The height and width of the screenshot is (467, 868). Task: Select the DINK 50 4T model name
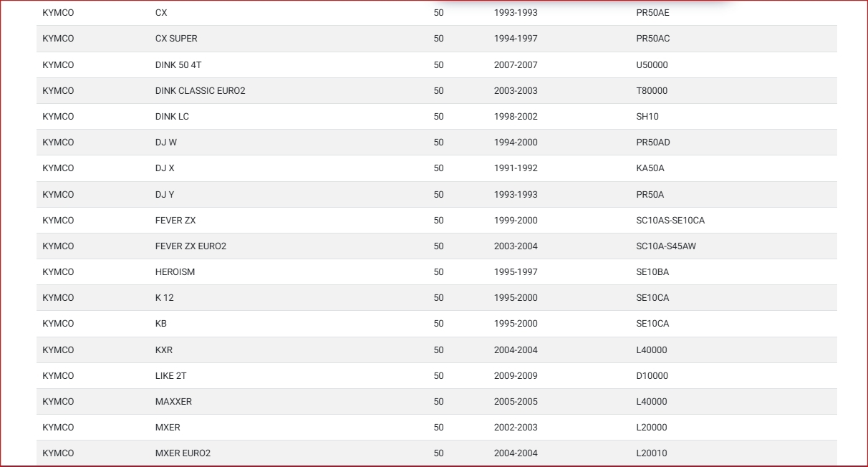click(x=178, y=64)
